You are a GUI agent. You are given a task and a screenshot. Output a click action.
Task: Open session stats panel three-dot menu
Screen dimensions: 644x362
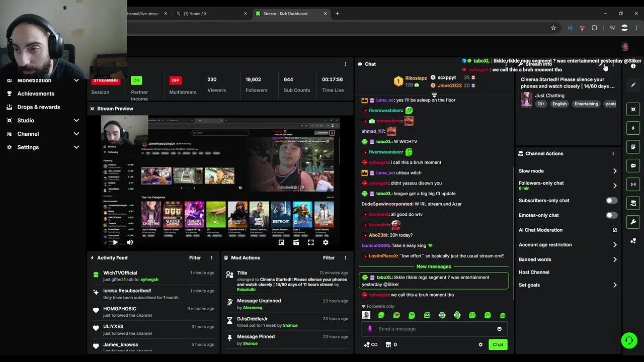(345, 64)
